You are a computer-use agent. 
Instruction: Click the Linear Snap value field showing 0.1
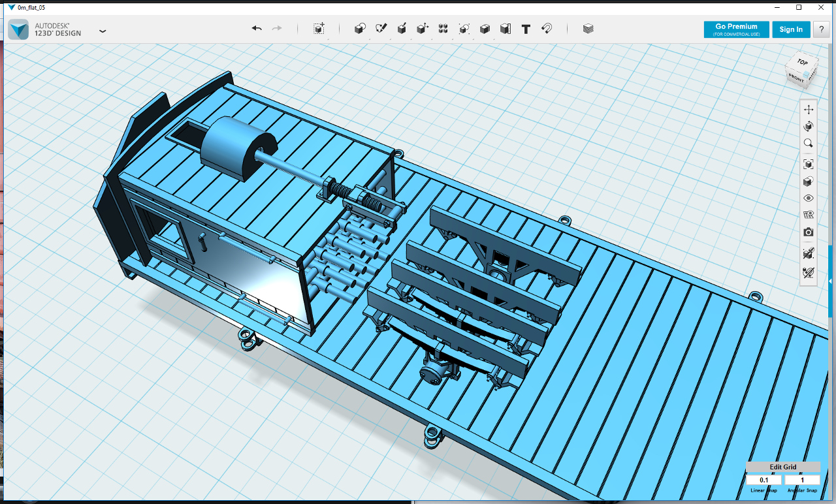pos(764,480)
